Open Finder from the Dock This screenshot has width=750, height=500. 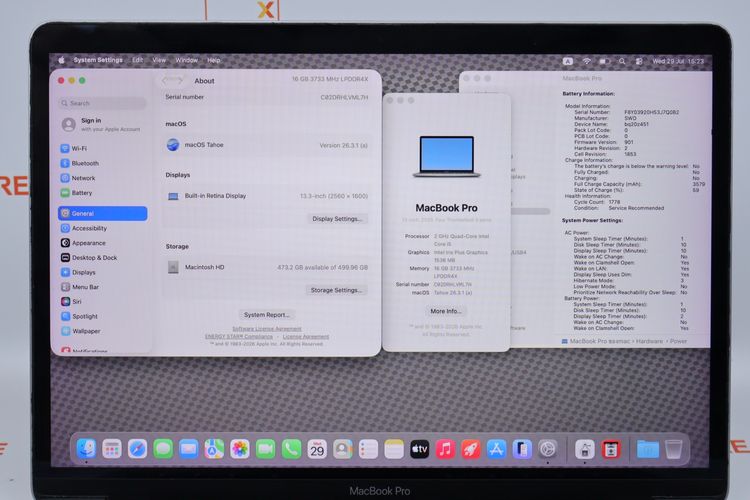pos(87,449)
